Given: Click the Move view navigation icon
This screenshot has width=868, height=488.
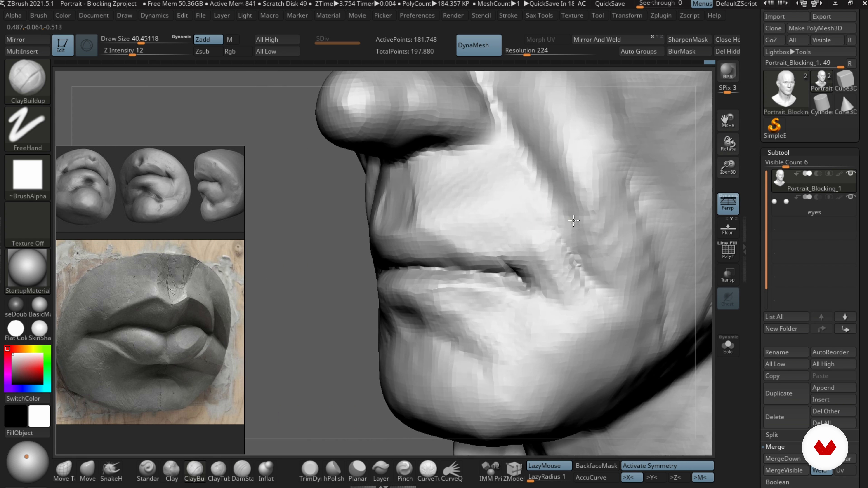Looking at the screenshot, I should [728, 120].
